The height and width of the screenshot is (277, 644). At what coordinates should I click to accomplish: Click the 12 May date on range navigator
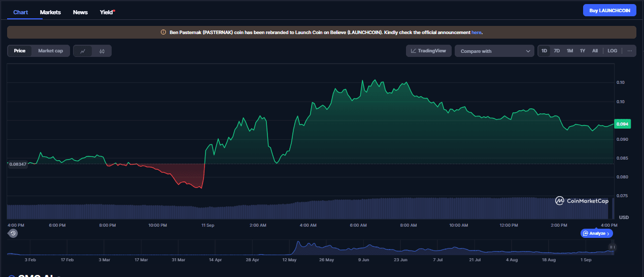(x=289, y=260)
